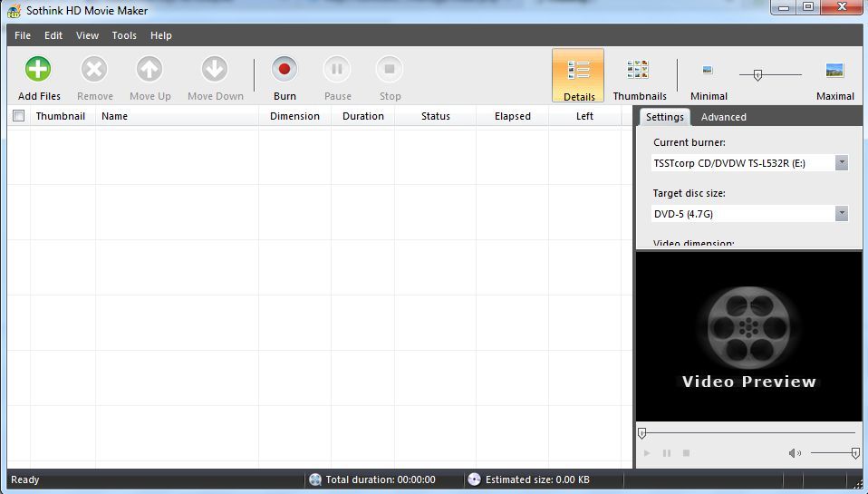This screenshot has width=868, height=494.
Task: Click the Pause burning icon
Action: (337, 69)
